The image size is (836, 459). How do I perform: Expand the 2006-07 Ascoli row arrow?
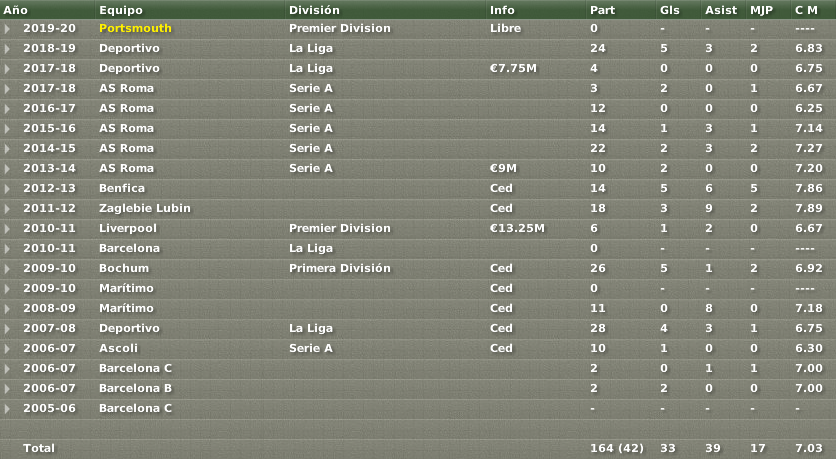(7, 349)
